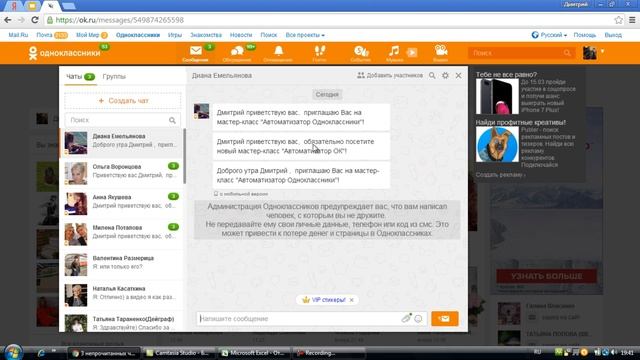Open the Chrome menu icon
Viewport: 640px width, 360px height.
click(632, 20)
